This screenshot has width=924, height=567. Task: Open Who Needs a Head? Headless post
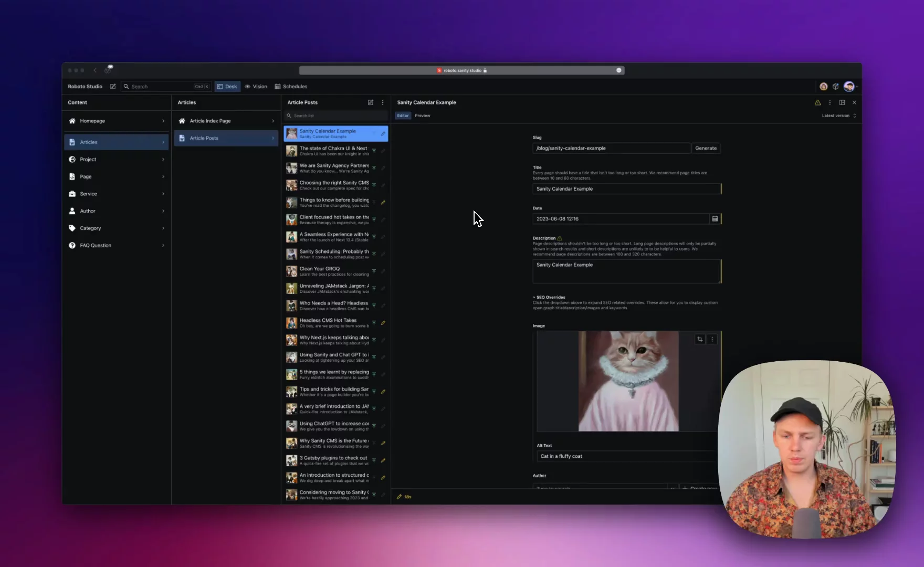336,306
